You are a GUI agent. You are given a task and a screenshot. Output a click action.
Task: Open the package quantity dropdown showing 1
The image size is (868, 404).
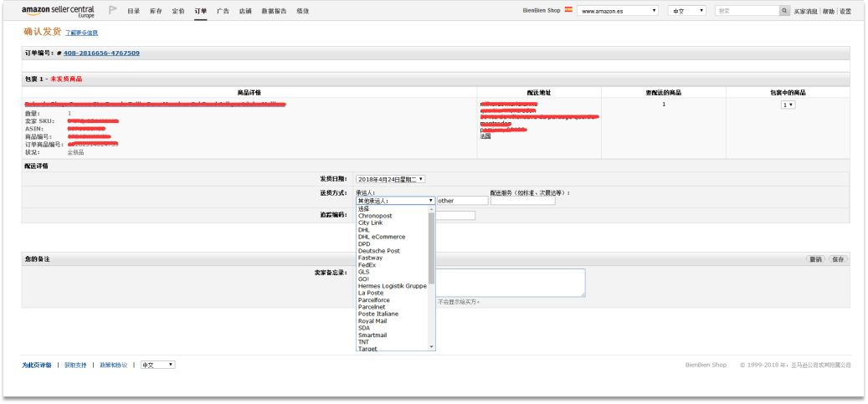pyautogui.click(x=788, y=105)
